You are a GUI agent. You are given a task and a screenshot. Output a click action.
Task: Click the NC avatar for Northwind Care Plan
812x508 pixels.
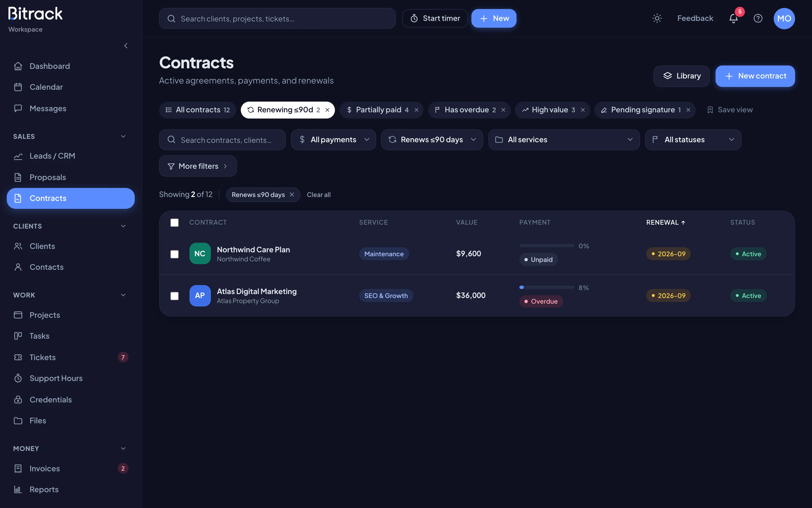200,254
